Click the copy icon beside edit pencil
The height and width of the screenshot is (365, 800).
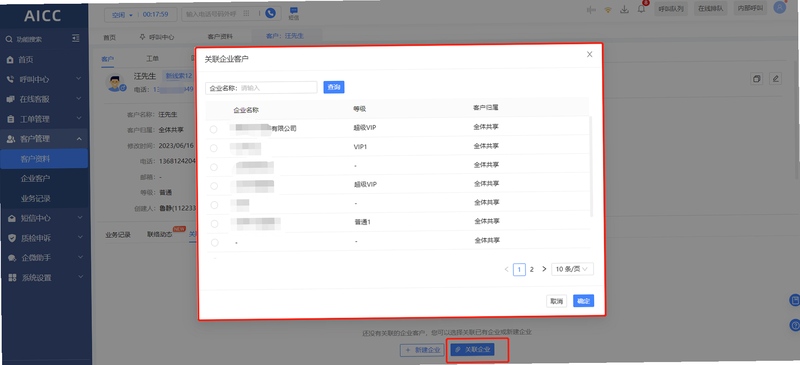pos(757,79)
